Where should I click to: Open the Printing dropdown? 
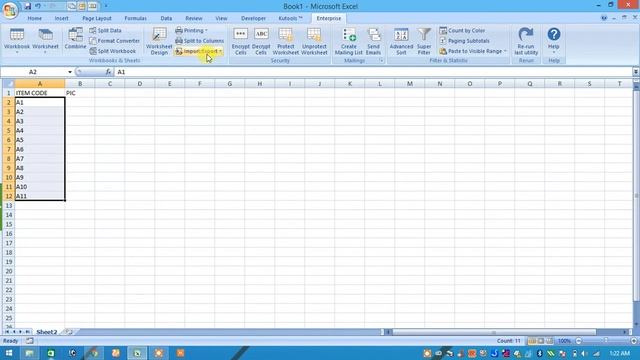191,30
